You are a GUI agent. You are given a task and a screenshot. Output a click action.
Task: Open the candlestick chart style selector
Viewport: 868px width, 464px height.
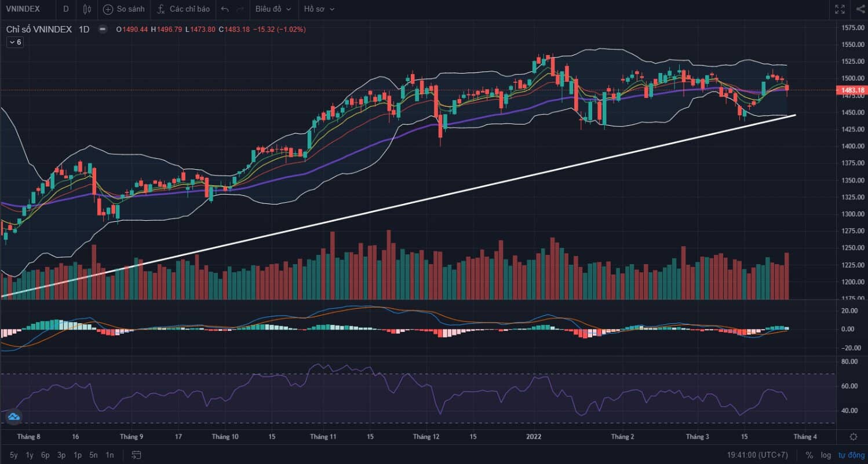(87, 9)
